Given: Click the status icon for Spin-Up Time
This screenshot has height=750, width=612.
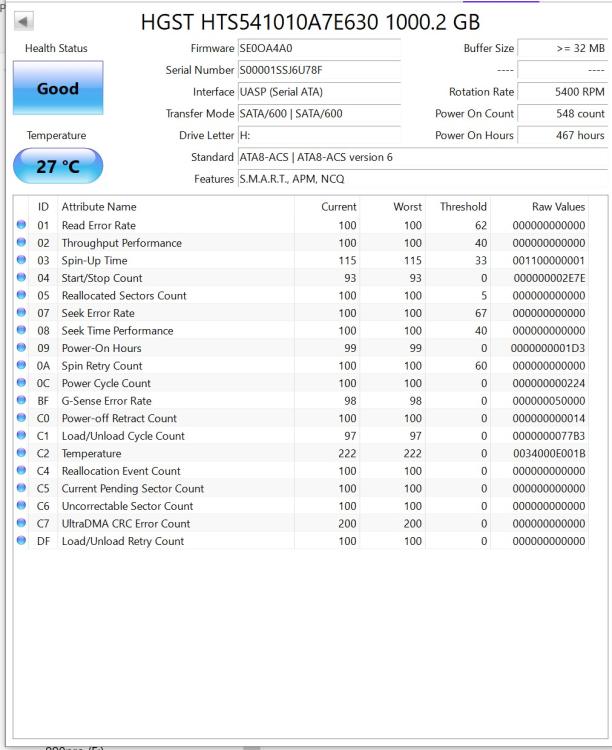Looking at the screenshot, I should 21,260.
